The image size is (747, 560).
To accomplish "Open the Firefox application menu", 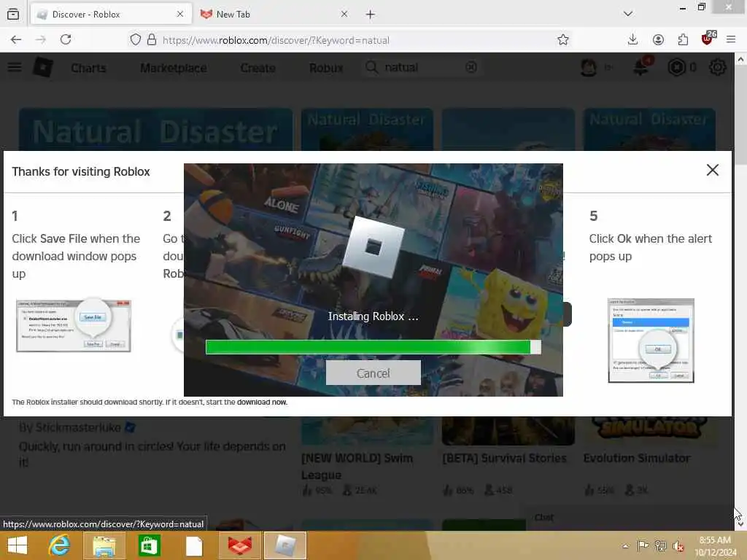I will tap(731, 39).
